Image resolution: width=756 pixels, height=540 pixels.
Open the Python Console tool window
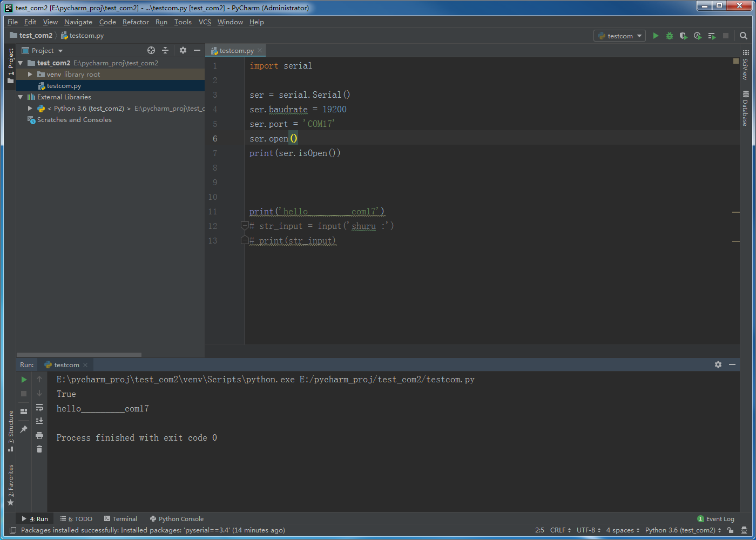click(x=177, y=519)
